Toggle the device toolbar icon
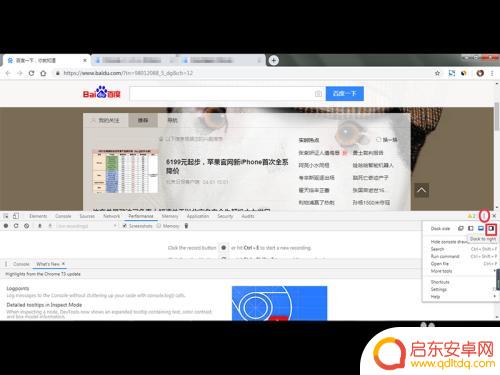This screenshot has height=375, width=500. 16,216
